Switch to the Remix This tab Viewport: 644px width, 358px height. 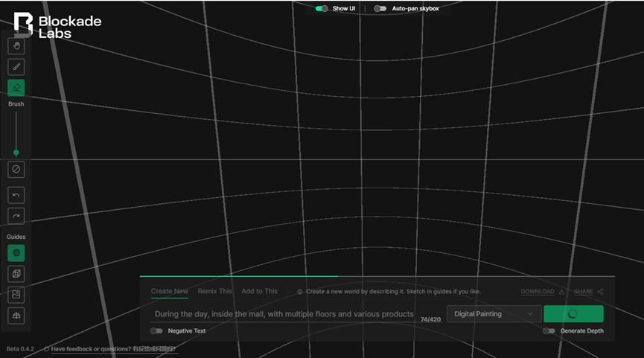coord(214,291)
